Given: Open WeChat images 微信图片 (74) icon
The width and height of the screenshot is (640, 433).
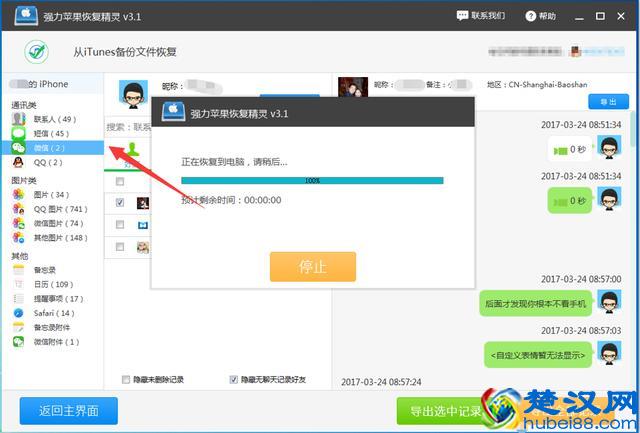Looking at the screenshot, I should tap(18, 223).
